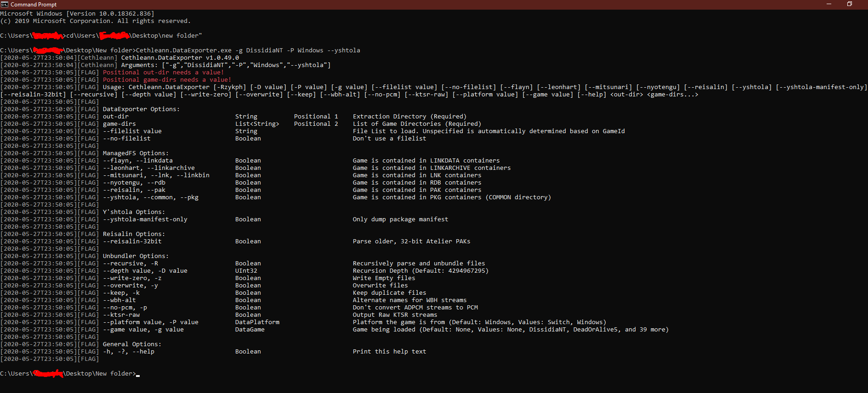Click the '--mitsunari, --lnk, --linkbin' option text
Screen dimensions: 868x393
[156, 175]
